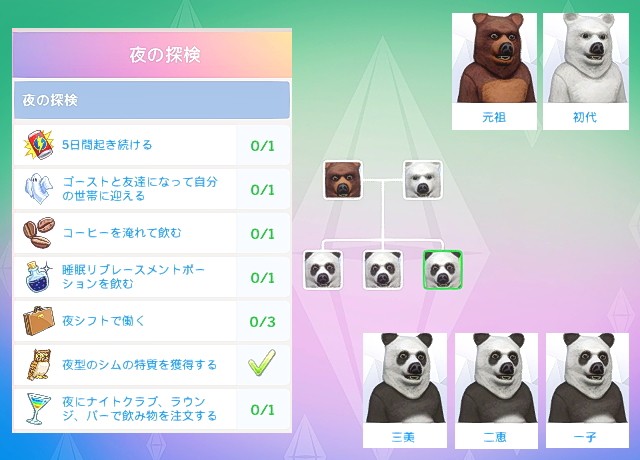Click the ghost friendship goal icon
The width and height of the screenshot is (640, 460).
point(38,189)
